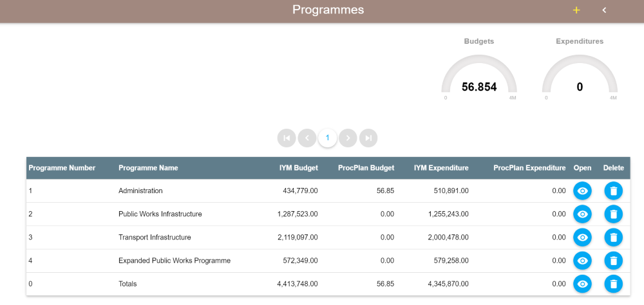
Task: Click the yellow plus add programme icon
Action: (x=576, y=10)
